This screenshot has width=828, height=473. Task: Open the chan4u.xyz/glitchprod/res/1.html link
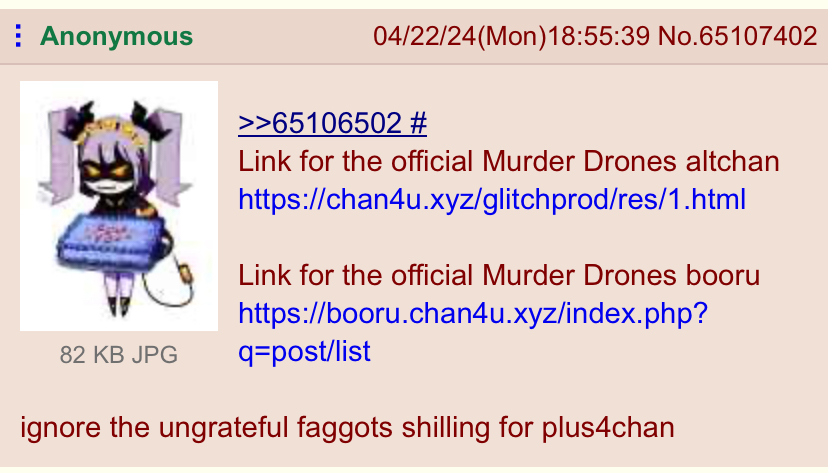492,200
